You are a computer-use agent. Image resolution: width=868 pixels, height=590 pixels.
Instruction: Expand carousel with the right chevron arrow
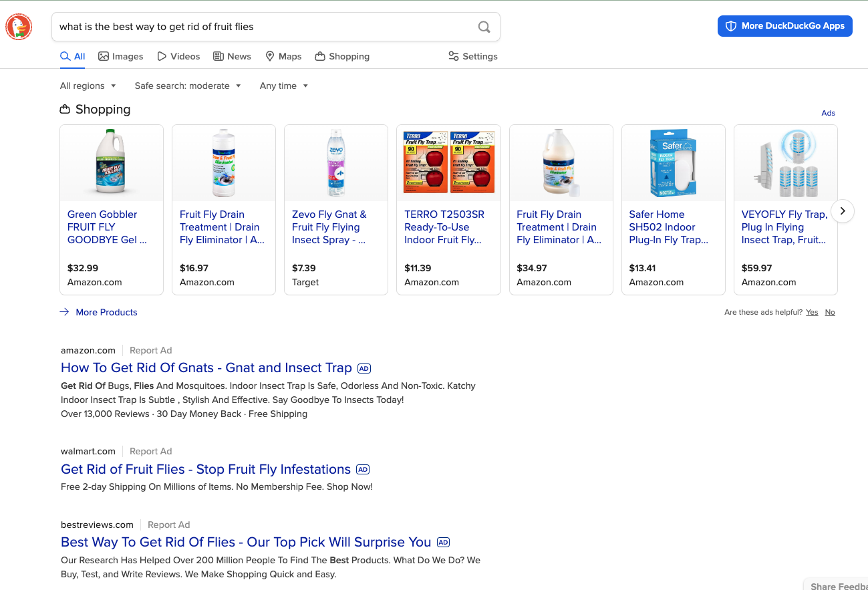(843, 210)
